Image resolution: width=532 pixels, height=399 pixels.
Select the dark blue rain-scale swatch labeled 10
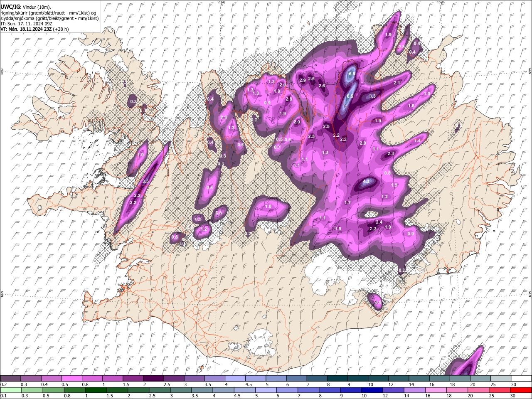click(372, 390)
